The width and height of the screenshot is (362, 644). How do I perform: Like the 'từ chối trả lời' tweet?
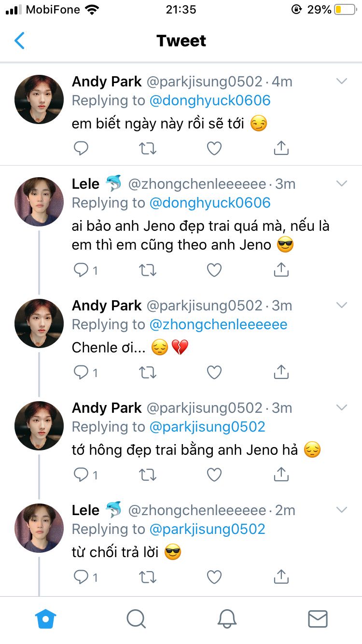[x=214, y=577]
